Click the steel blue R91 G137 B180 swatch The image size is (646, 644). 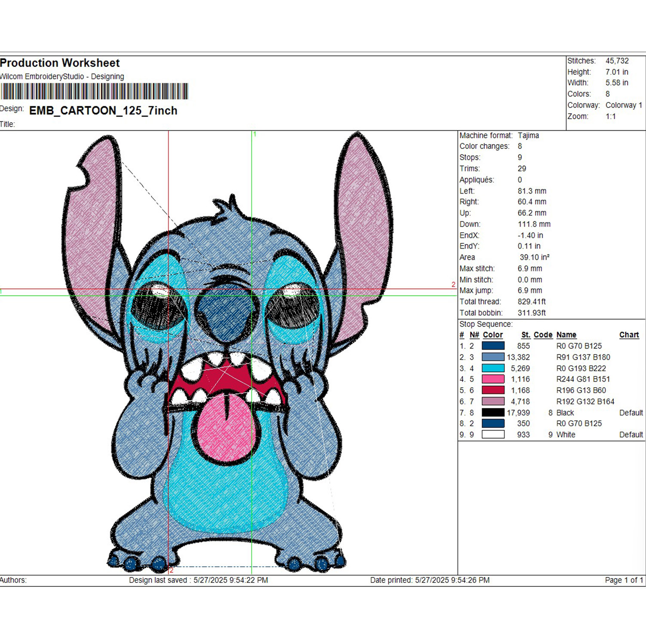tap(493, 357)
